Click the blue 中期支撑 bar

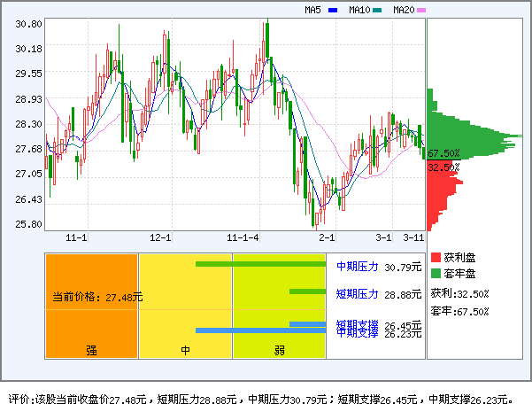(261, 331)
